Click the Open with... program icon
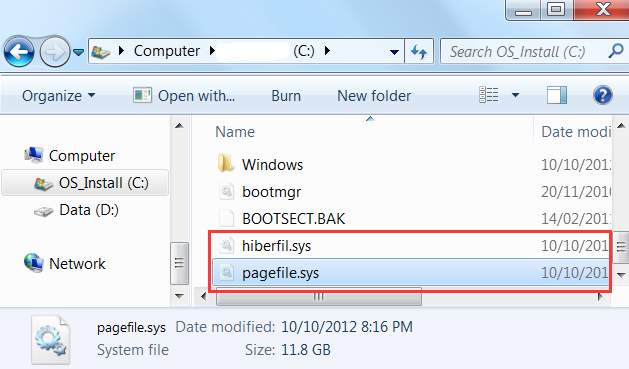 tap(142, 95)
